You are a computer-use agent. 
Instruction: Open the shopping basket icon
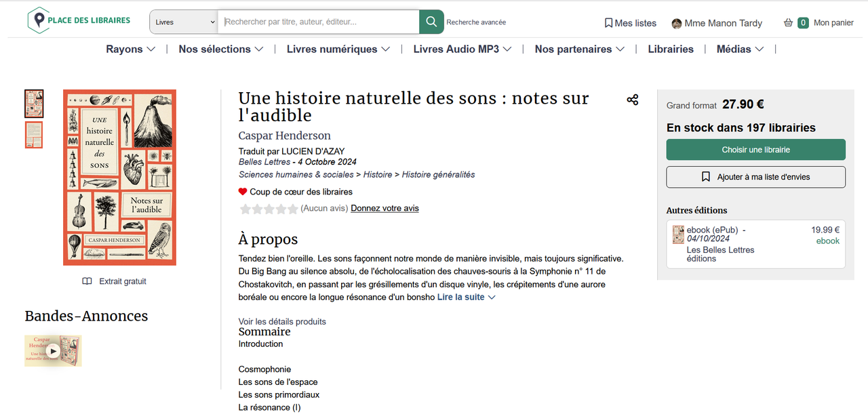[788, 22]
